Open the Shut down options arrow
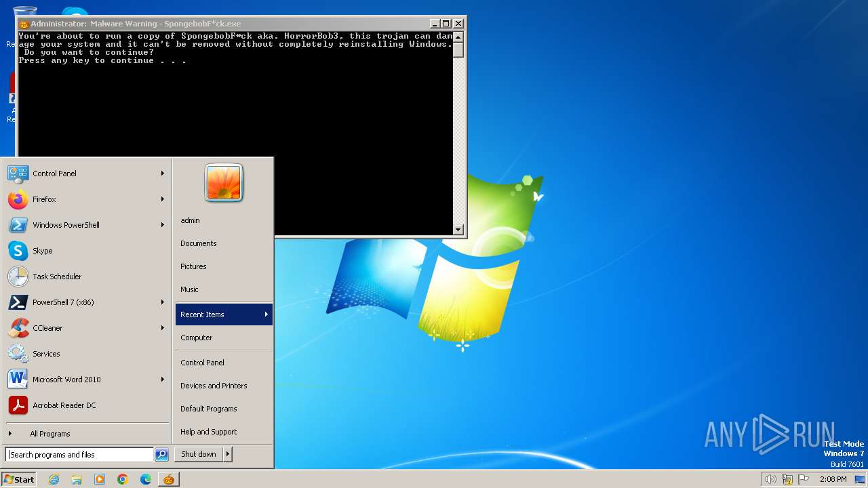The height and width of the screenshot is (488, 868). (x=228, y=454)
